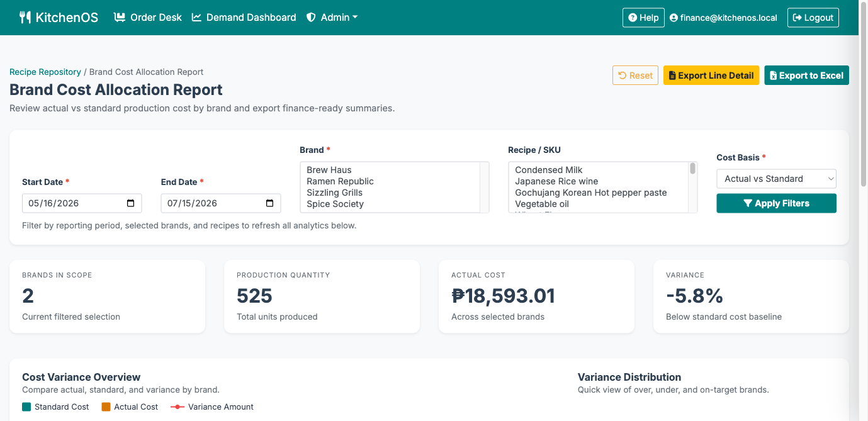Open the Cost Basis dropdown
The height and width of the screenshot is (421, 868).
click(776, 179)
